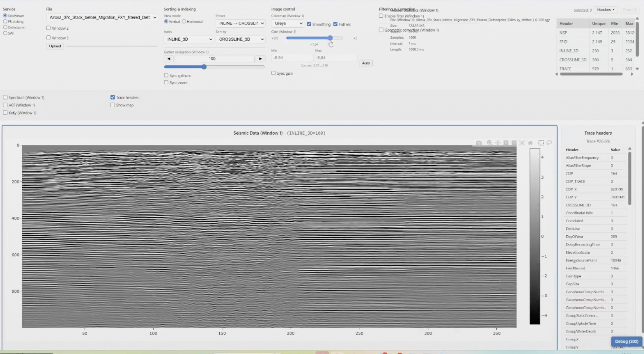Choose the box select tool
Viewport: 644px width, 354px height.
[541, 143]
